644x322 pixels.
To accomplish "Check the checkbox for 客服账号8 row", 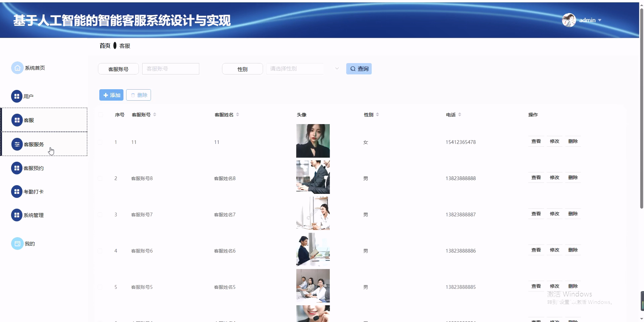I will point(100,178).
